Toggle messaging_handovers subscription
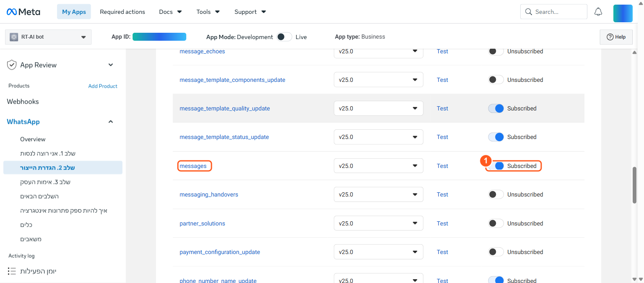This screenshot has width=644, height=283. pos(496,194)
